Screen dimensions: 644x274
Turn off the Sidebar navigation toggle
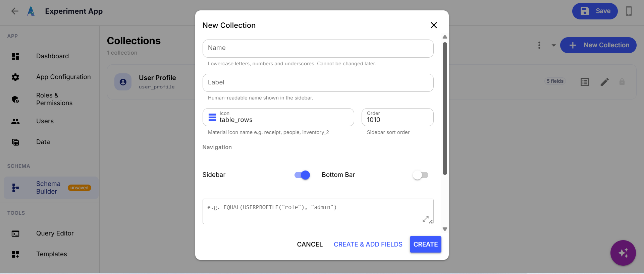click(302, 175)
